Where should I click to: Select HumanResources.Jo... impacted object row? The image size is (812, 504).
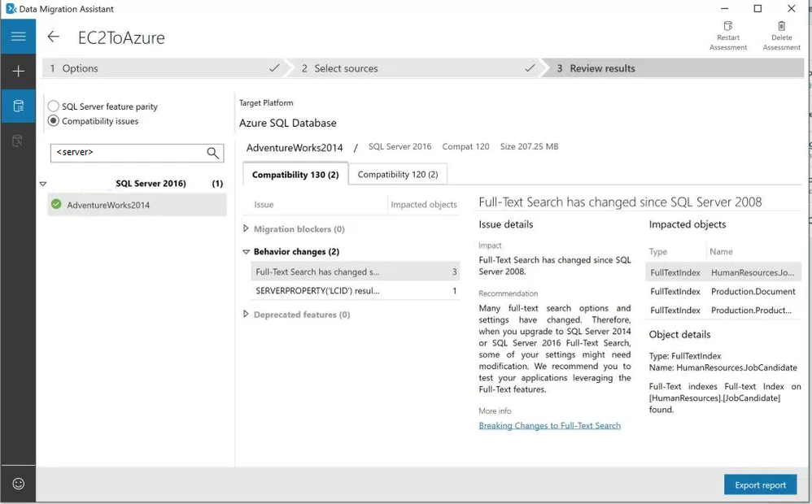click(x=723, y=272)
